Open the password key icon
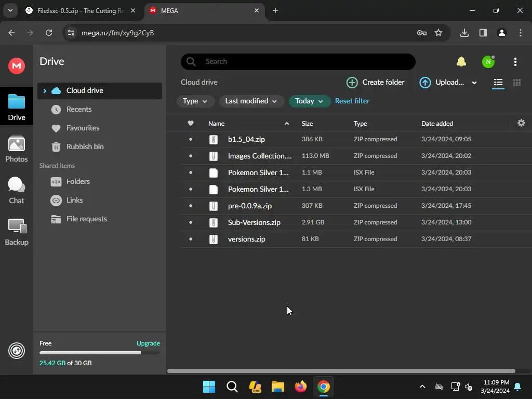 coord(422,33)
